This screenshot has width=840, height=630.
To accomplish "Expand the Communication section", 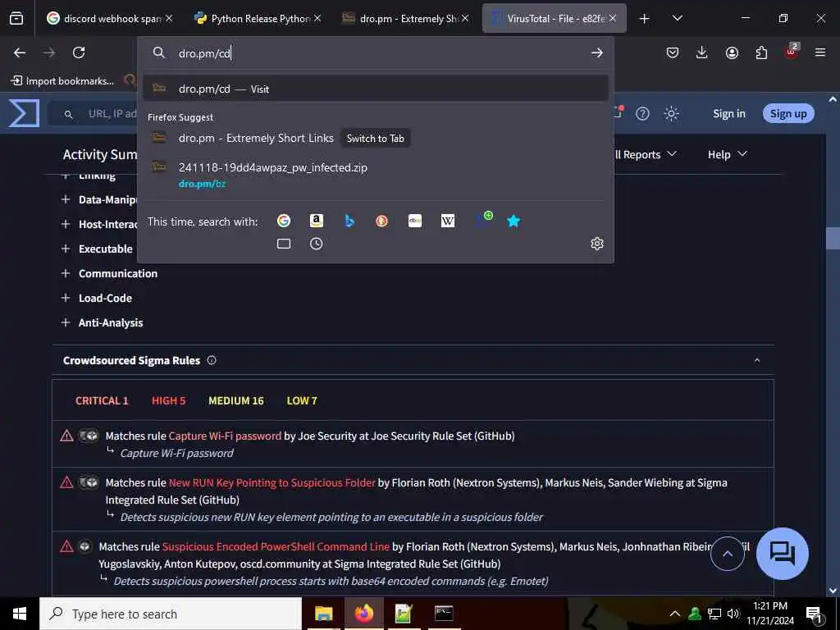I will point(66,273).
